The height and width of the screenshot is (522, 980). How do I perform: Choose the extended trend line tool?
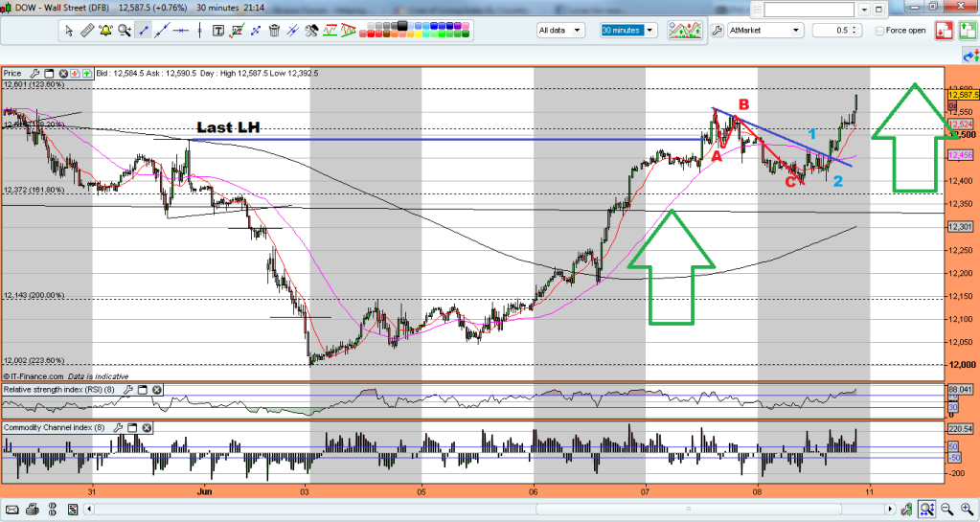point(163,30)
